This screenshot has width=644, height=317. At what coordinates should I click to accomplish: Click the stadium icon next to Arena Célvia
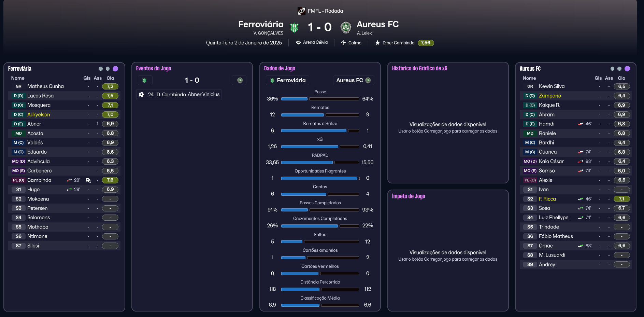(x=298, y=43)
